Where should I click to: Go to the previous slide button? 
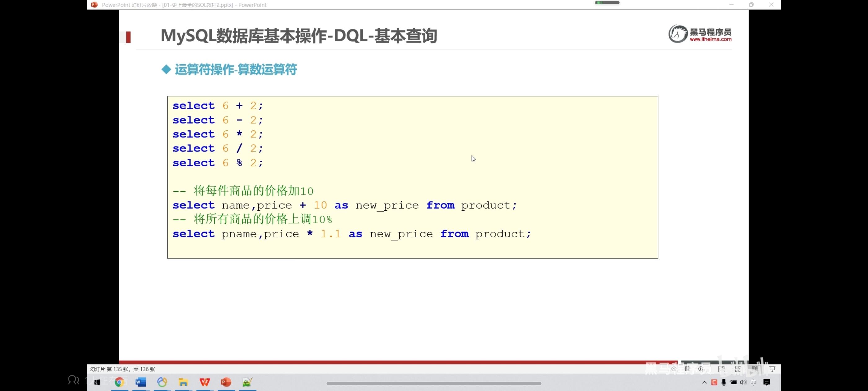[x=674, y=369]
